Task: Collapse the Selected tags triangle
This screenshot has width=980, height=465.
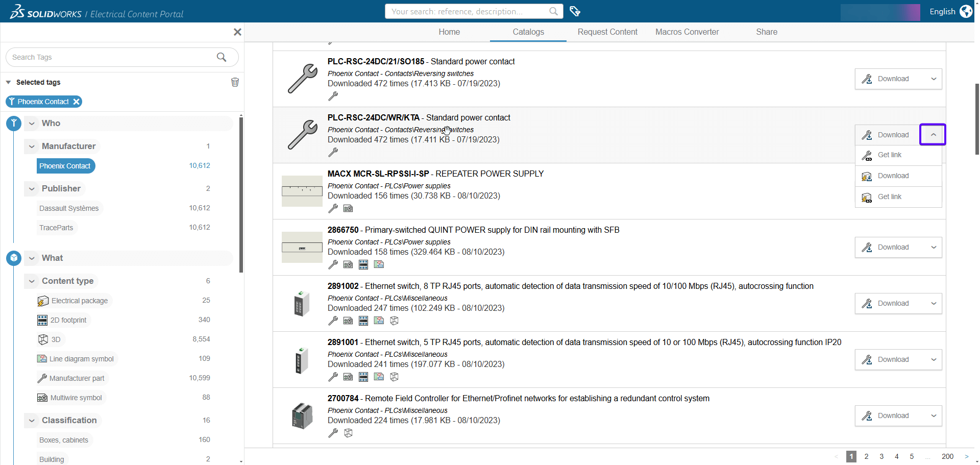Action: click(x=8, y=82)
